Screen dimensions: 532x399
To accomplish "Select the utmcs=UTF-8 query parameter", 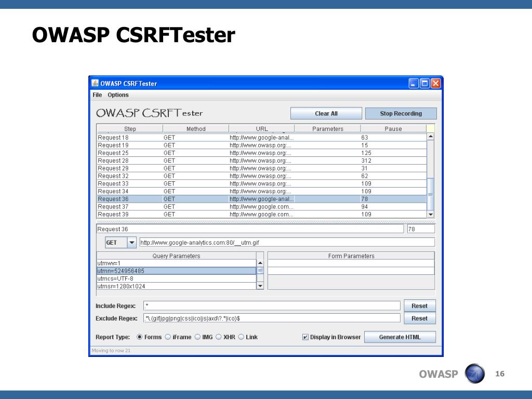I will click(x=177, y=278).
